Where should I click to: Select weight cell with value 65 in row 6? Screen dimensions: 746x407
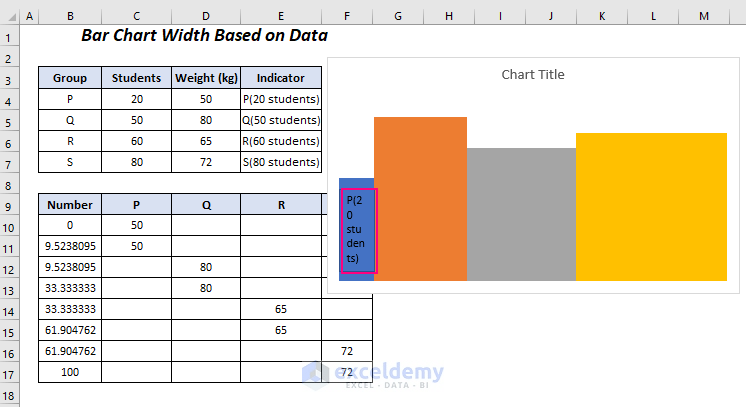coord(206,141)
